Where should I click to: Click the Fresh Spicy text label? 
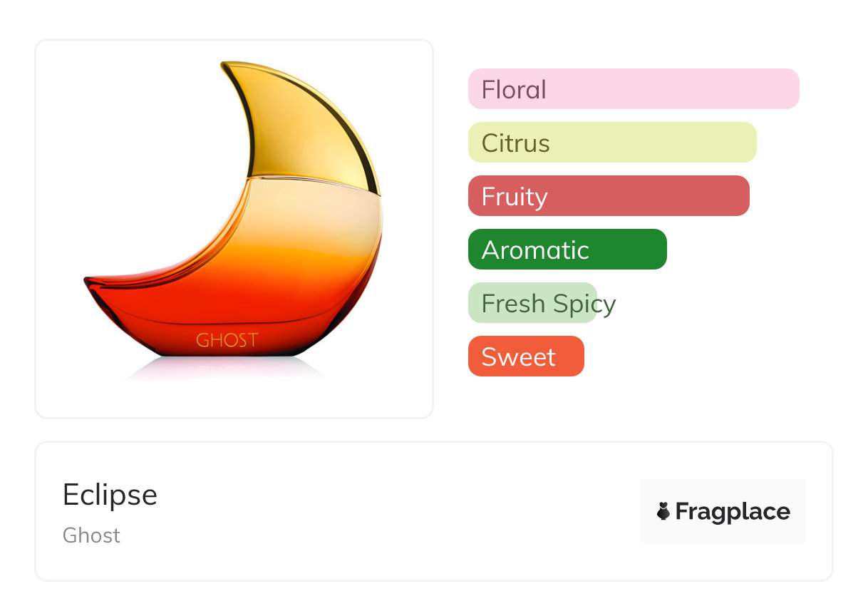pyautogui.click(x=548, y=304)
